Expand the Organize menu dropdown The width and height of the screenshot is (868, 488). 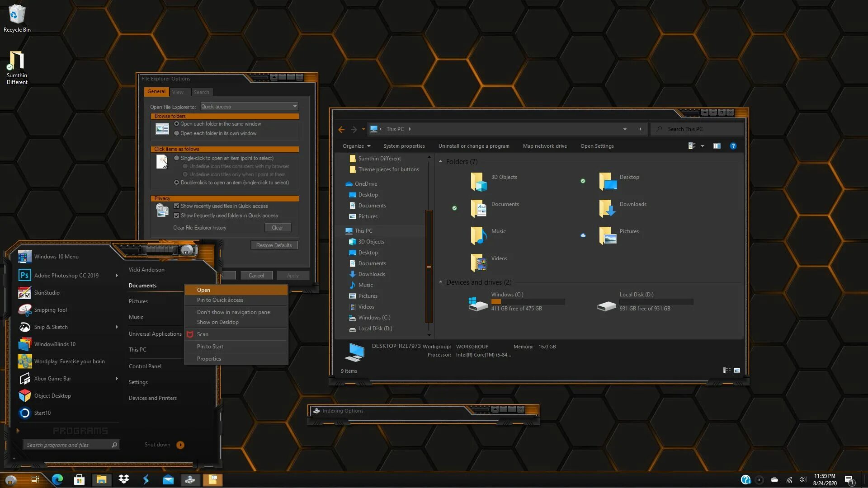point(356,146)
